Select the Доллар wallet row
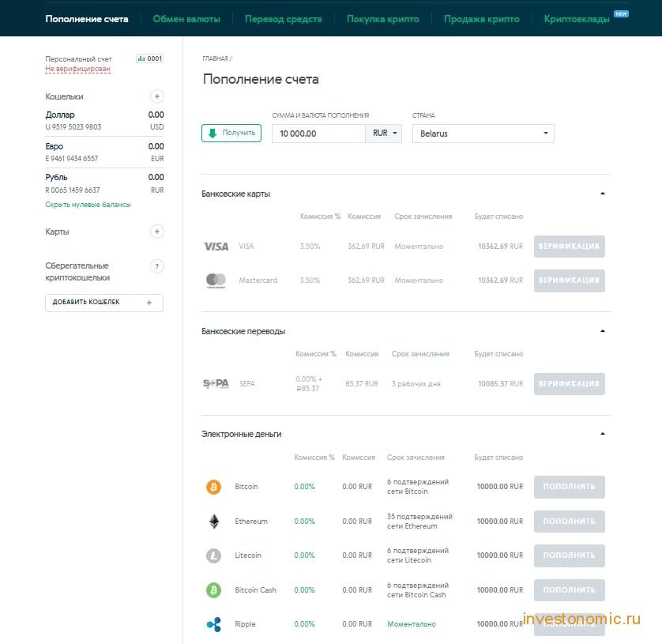The image size is (662, 644). 104,121
